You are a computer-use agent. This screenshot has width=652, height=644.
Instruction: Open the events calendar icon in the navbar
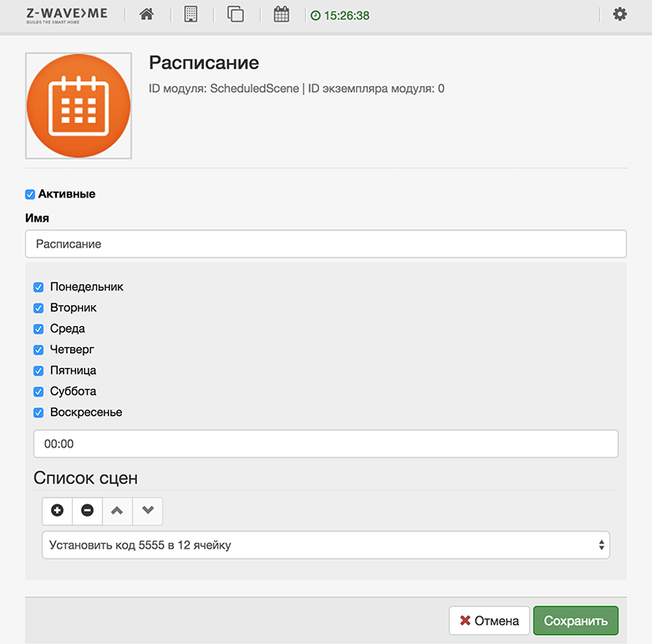point(281,14)
